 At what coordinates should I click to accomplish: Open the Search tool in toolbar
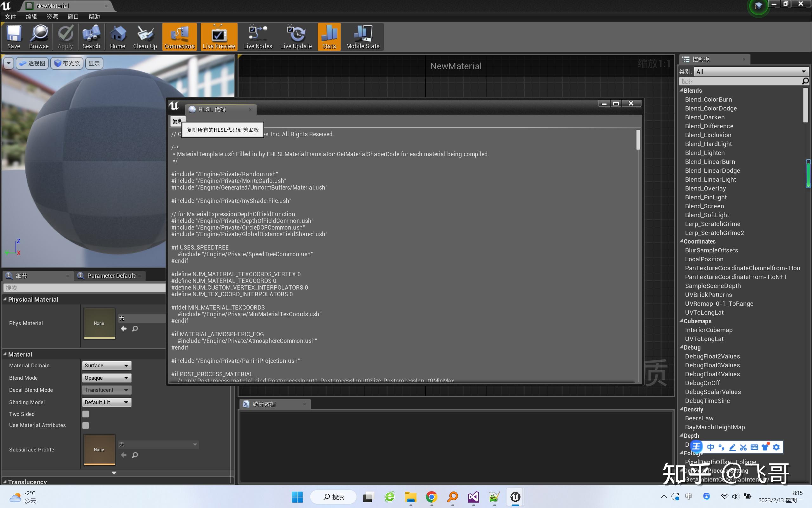pos(91,37)
